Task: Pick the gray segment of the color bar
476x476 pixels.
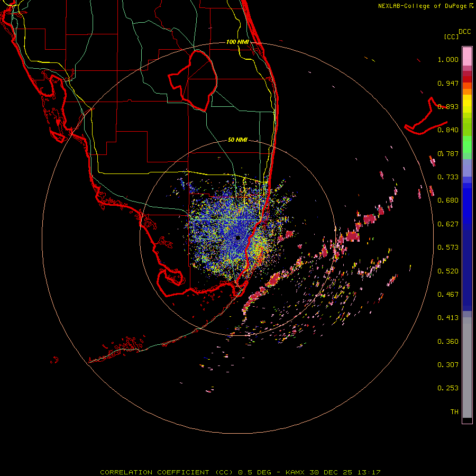Action: pos(467,368)
